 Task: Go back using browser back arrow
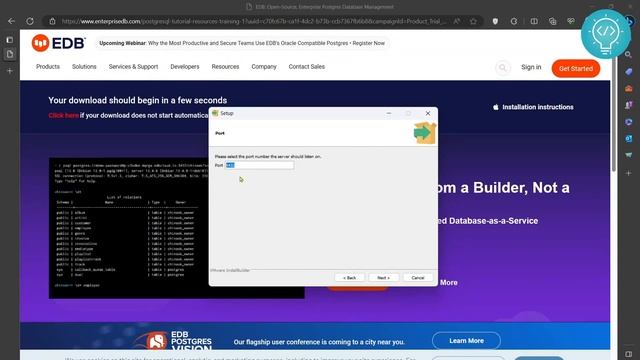(x=11, y=21)
